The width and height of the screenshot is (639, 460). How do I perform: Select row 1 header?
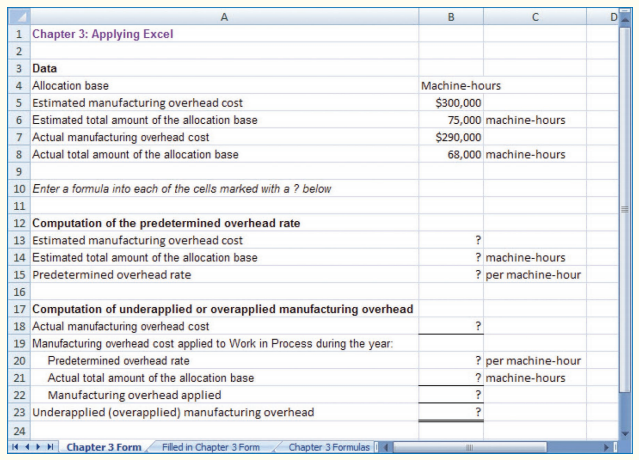[19, 34]
